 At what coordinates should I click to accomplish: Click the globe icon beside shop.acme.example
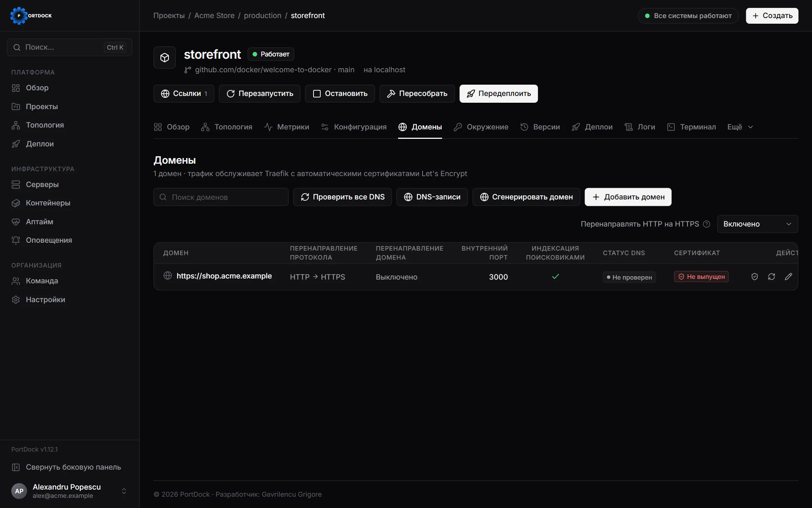coord(168,276)
